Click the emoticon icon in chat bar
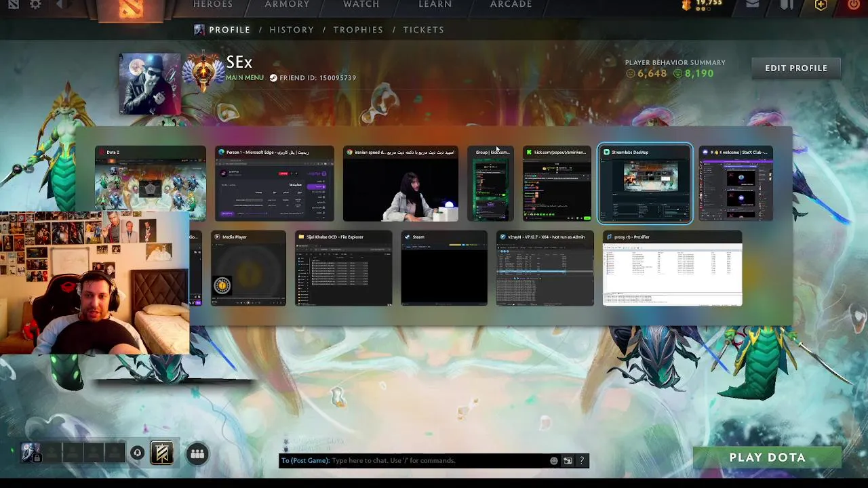This screenshot has width=868, height=488. click(554, 461)
